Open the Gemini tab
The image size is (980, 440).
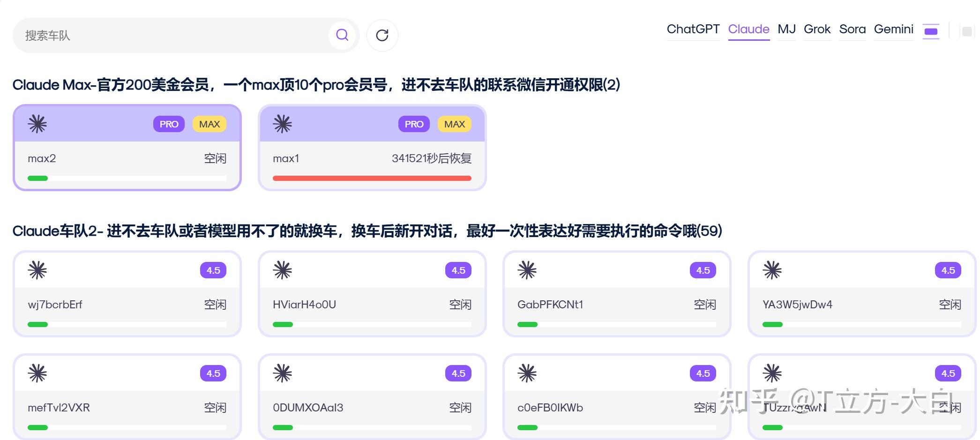tap(893, 30)
